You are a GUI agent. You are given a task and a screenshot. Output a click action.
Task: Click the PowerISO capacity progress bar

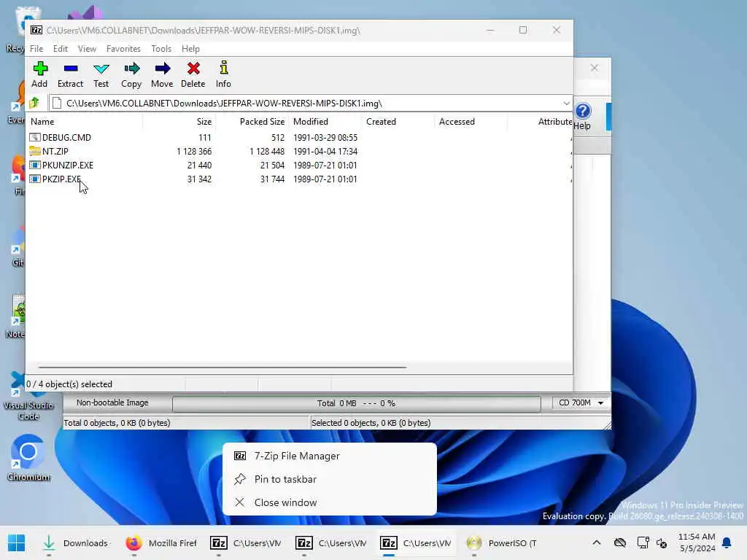(x=356, y=403)
